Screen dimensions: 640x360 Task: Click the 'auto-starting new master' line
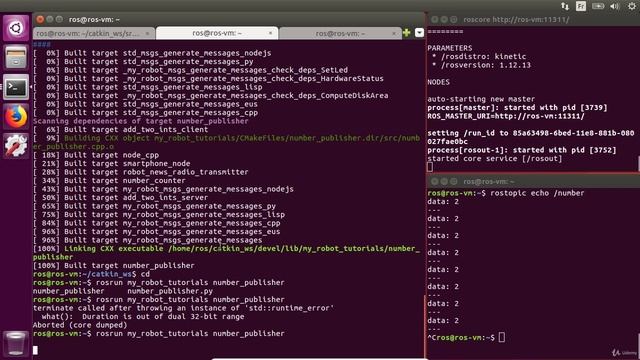click(x=481, y=99)
